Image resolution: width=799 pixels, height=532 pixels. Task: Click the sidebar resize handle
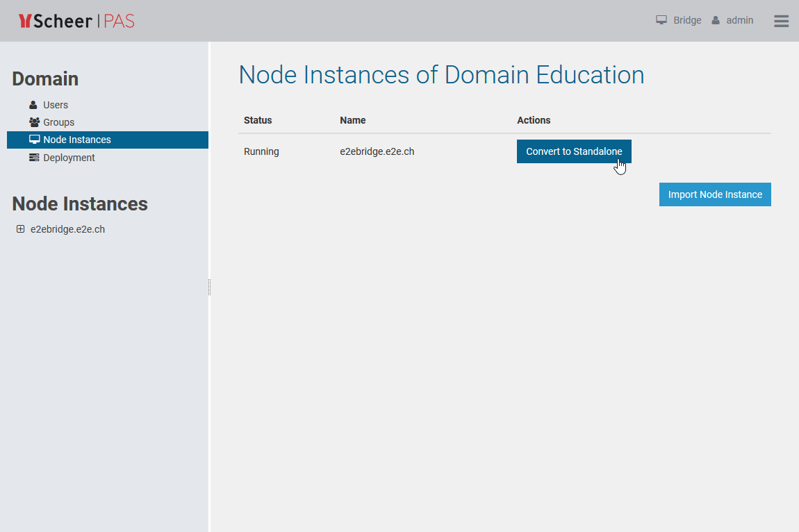(x=208, y=285)
